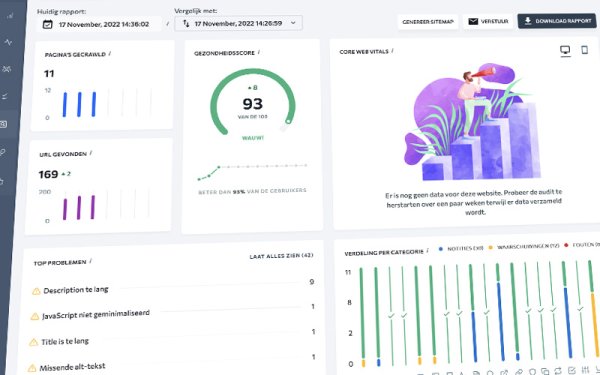Open the bar chart icon in the sidebar

[10, 16]
